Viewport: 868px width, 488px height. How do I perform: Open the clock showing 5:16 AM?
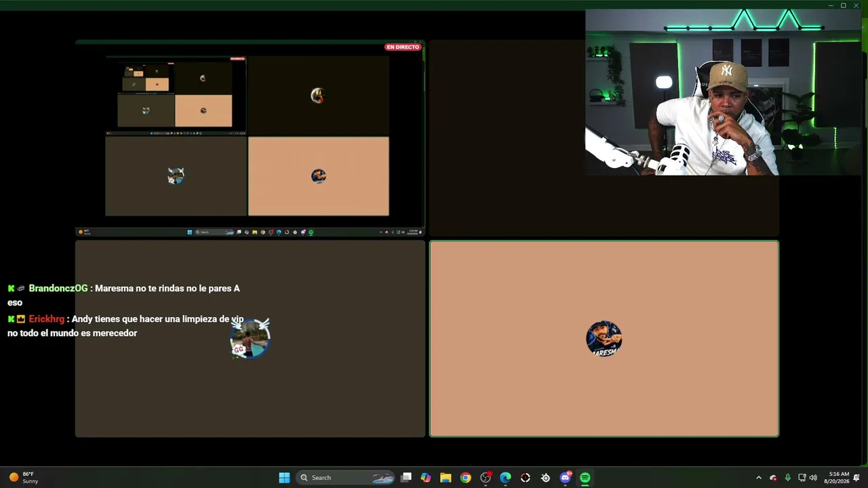836,478
